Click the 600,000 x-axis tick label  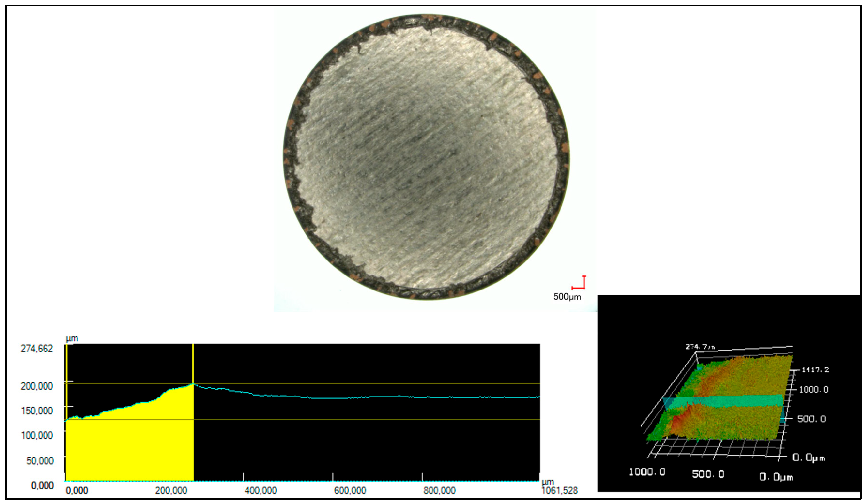[350, 490]
